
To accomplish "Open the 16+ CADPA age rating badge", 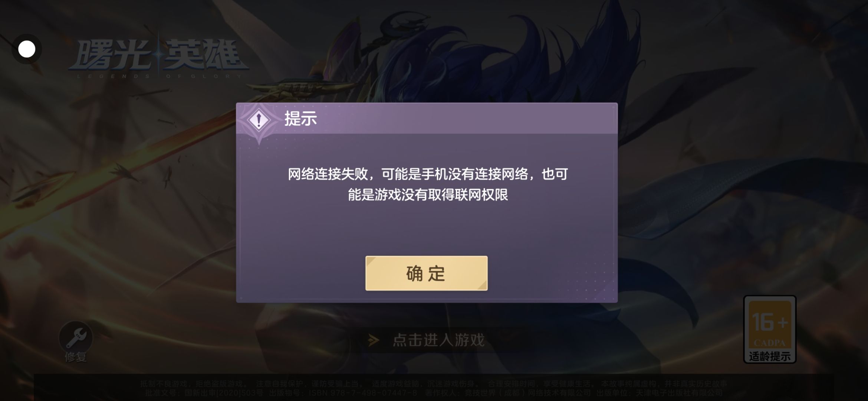I will click(770, 330).
